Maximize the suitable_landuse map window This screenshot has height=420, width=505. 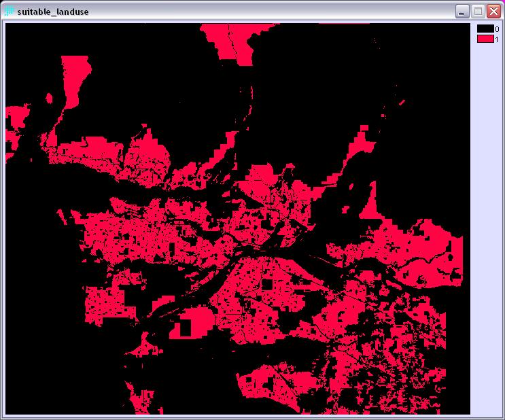click(478, 12)
